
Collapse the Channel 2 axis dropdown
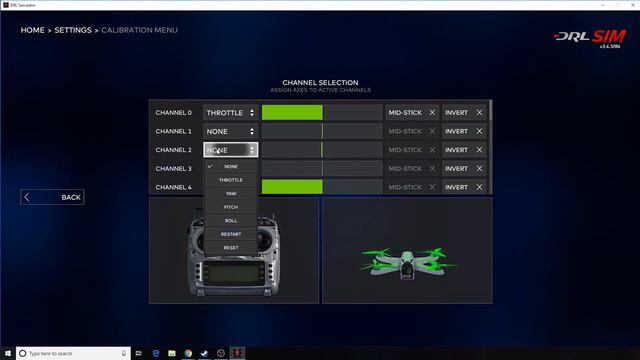click(x=230, y=150)
